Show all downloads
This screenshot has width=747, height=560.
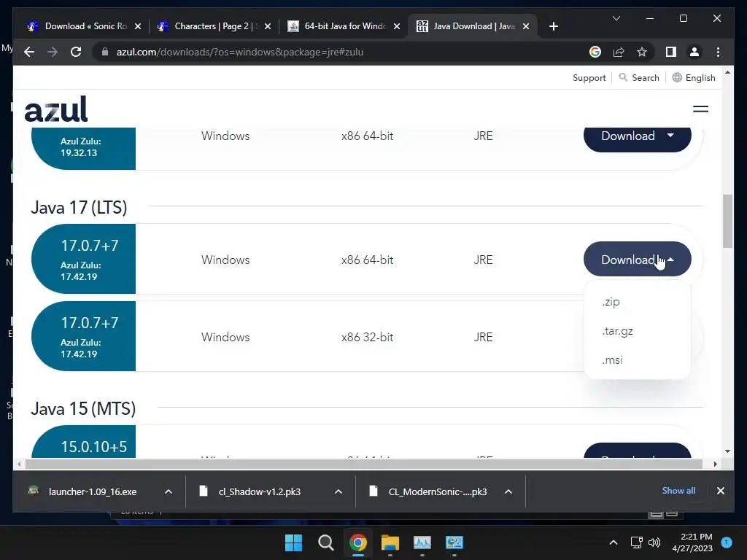tap(678, 491)
